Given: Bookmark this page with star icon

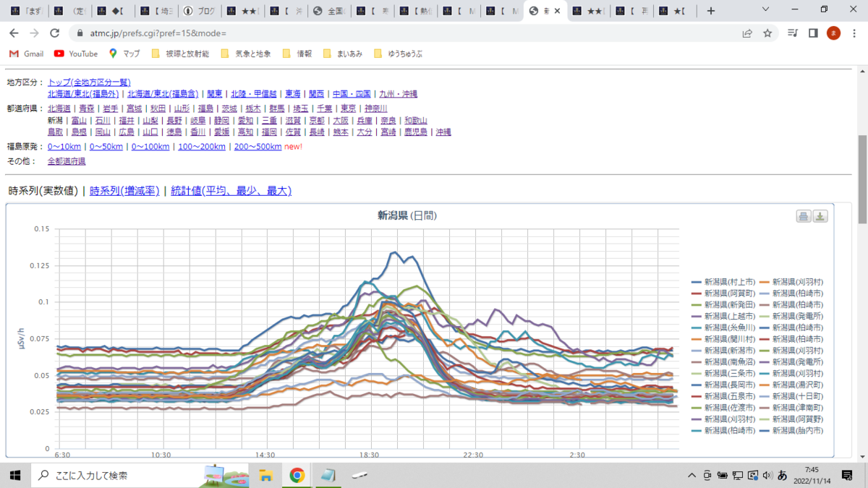Looking at the screenshot, I should (767, 33).
